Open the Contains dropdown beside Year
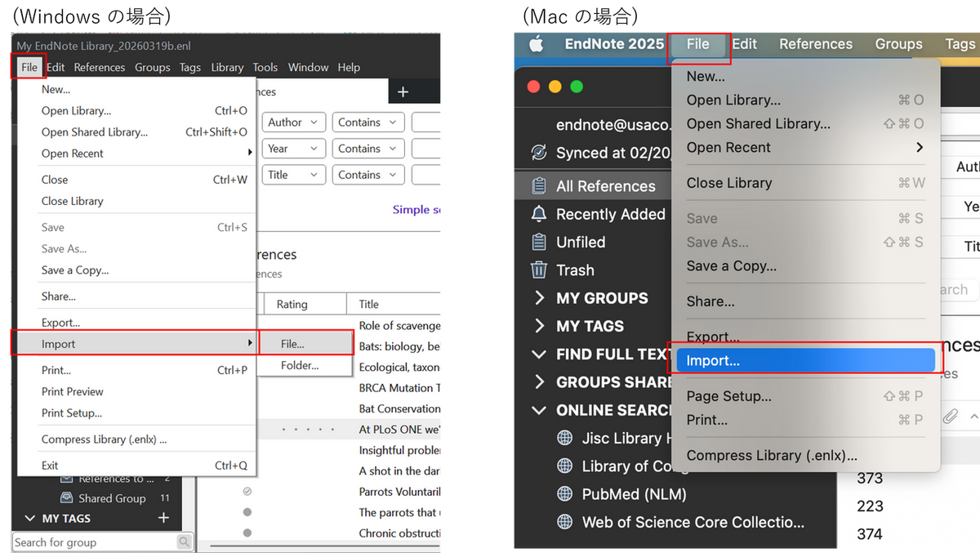The width and height of the screenshot is (980, 553). (367, 149)
